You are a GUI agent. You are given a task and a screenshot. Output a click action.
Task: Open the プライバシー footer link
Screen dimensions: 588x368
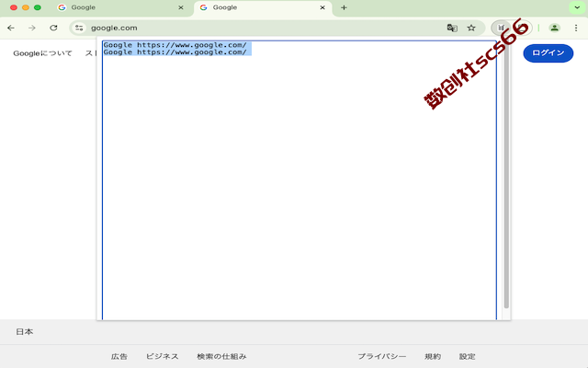pyautogui.click(x=382, y=356)
